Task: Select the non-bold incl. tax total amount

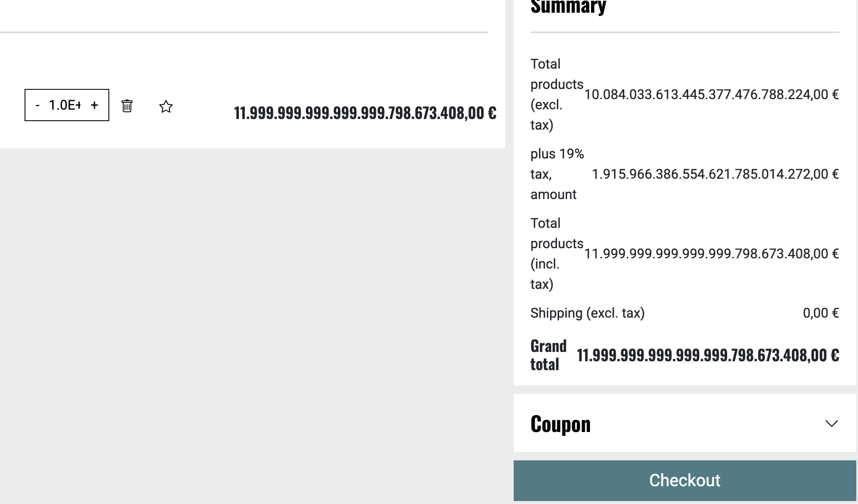Action: [x=711, y=254]
